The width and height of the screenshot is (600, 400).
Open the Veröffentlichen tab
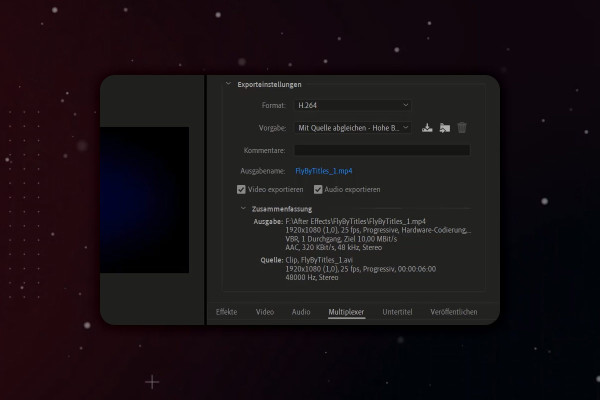[x=454, y=312]
